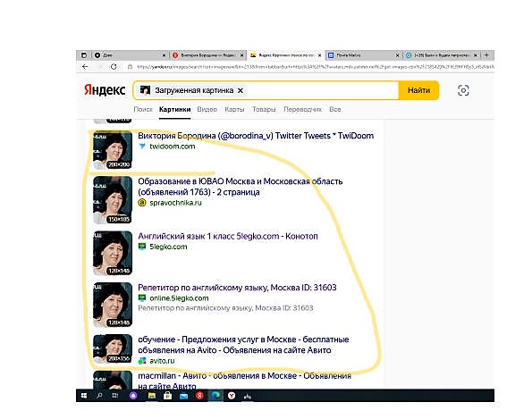The width and height of the screenshot is (532, 419).
Task: Open File Explorer from taskbar
Action: [x=152, y=396]
